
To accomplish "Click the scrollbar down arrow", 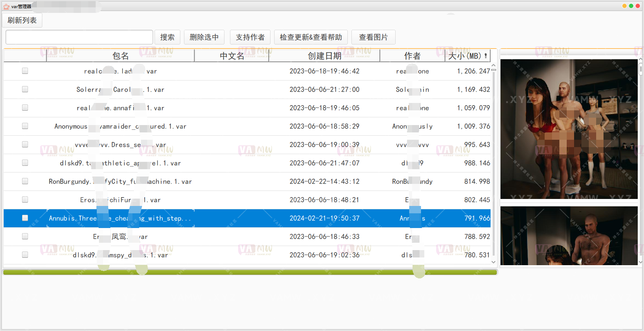I will coord(493,263).
